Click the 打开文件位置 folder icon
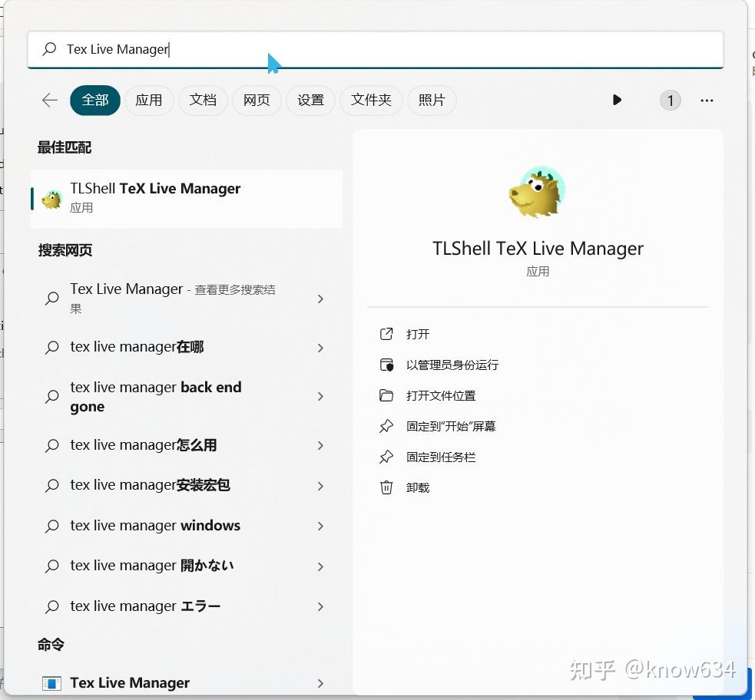This screenshot has width=755, height=700. pyautogui.click(x=387, y=395)
